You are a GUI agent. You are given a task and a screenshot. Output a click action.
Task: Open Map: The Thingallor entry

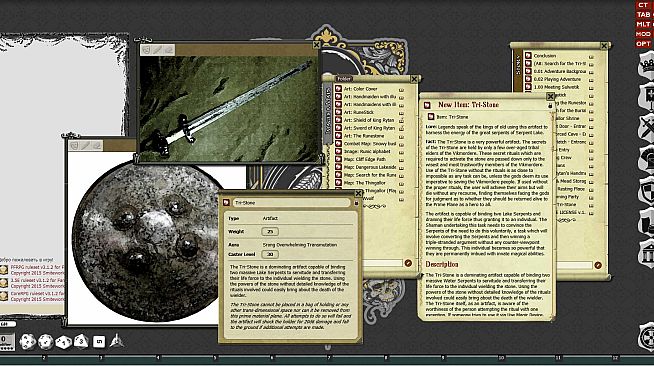click(365, 183)
